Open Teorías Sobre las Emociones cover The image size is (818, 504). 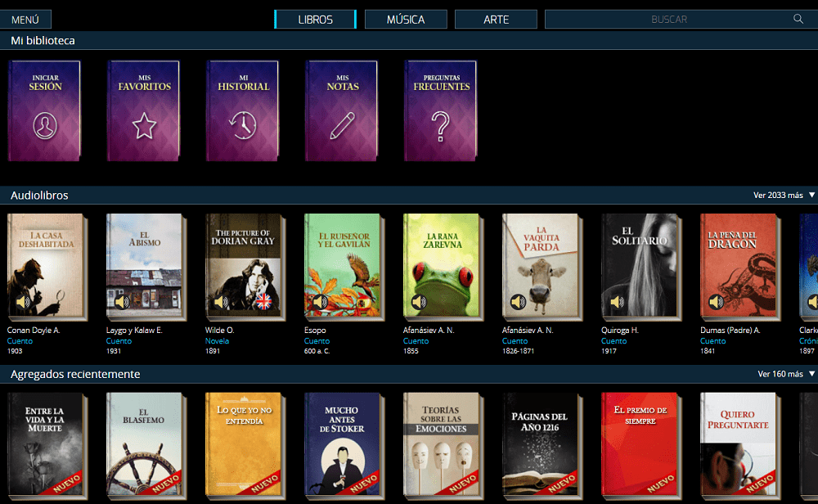(x=443, y=444)
